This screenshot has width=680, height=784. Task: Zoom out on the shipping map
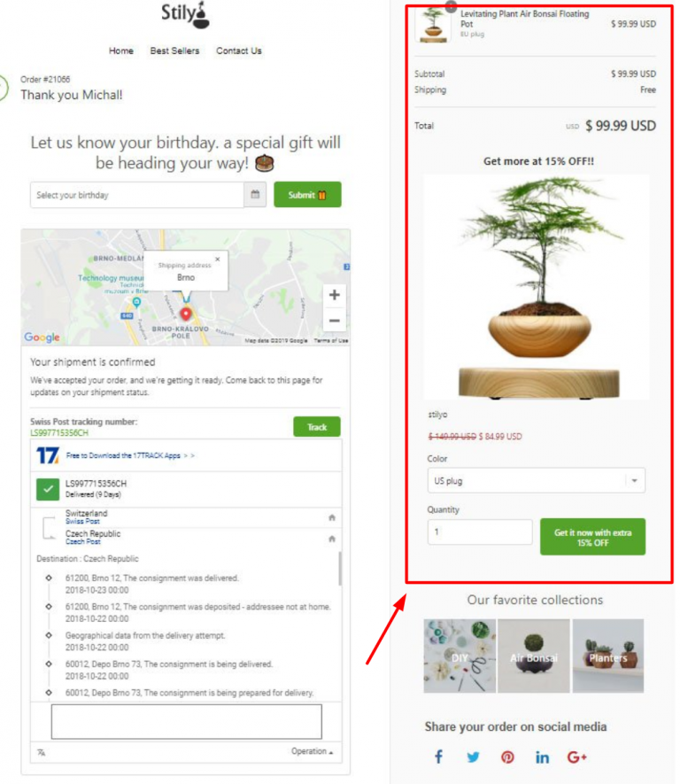pos(335,321)
